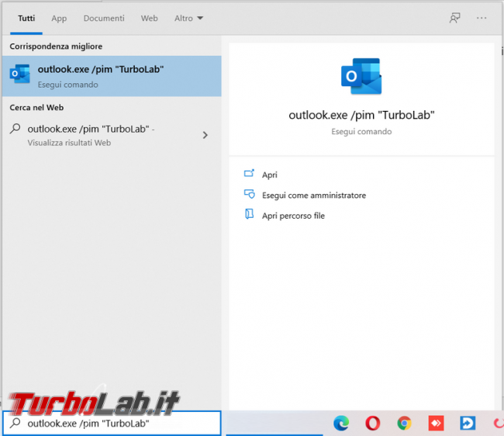Viewport: 504px width, 436px height.
Task: Open the Documenti tab
Action: point(104,19)
